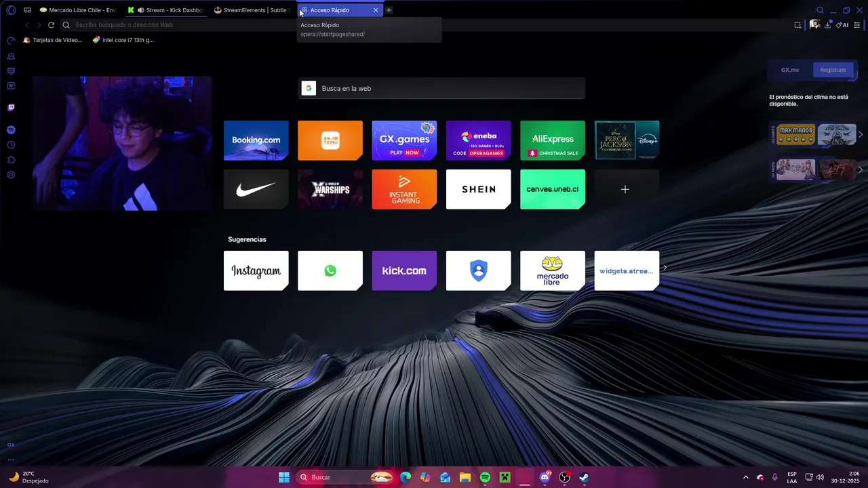Screen dimensions: 868x488
Task: Expand GX Mods list with arrow
Action: tap(861, 169)
